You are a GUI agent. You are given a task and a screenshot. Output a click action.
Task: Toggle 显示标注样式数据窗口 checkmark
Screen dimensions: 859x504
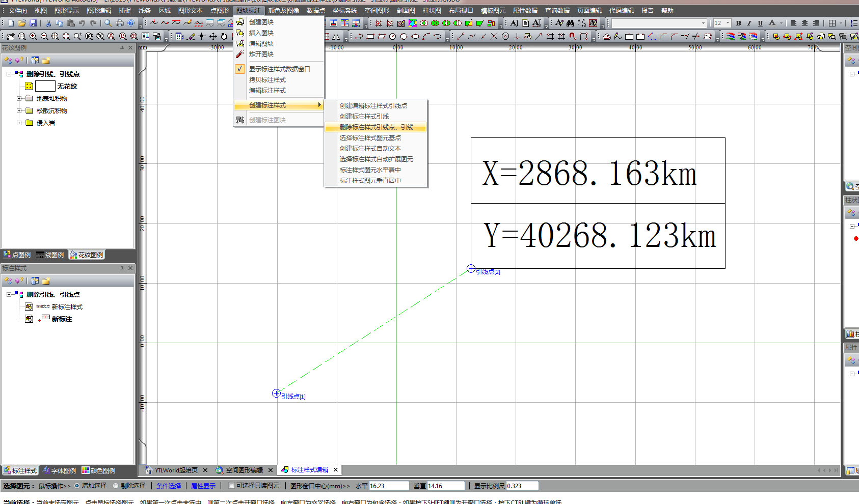(x=240, y=69)
